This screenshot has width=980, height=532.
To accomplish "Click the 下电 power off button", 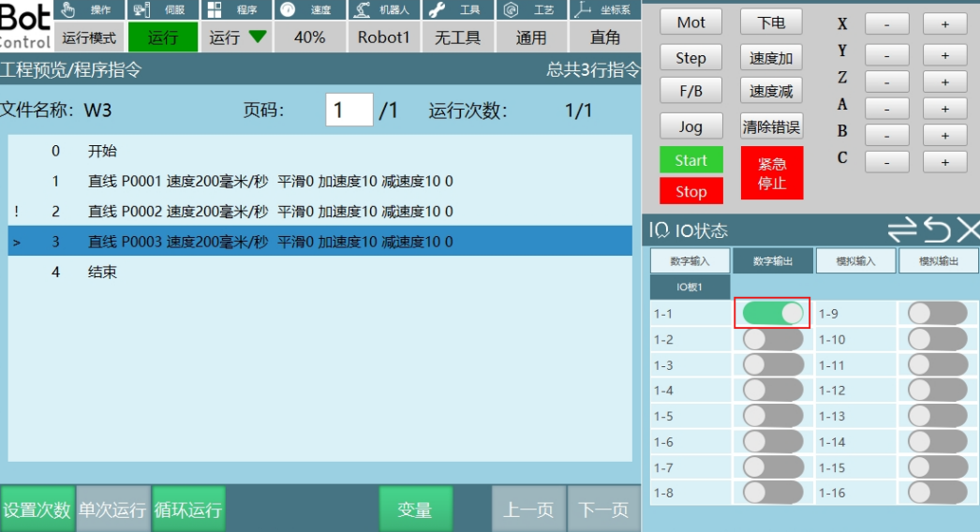I will point(771,22).
